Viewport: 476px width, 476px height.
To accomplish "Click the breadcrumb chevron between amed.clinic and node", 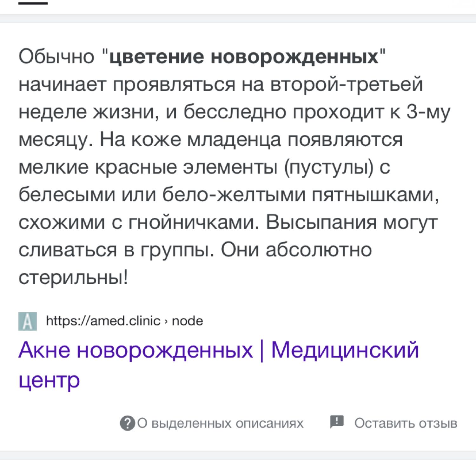I will 166,321.
